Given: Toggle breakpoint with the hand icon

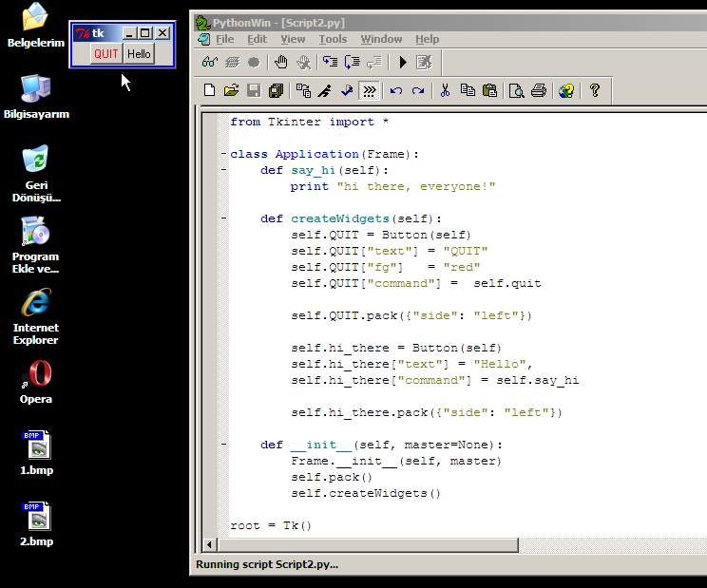Looking at the screenshot, I should tap(281, 62).
